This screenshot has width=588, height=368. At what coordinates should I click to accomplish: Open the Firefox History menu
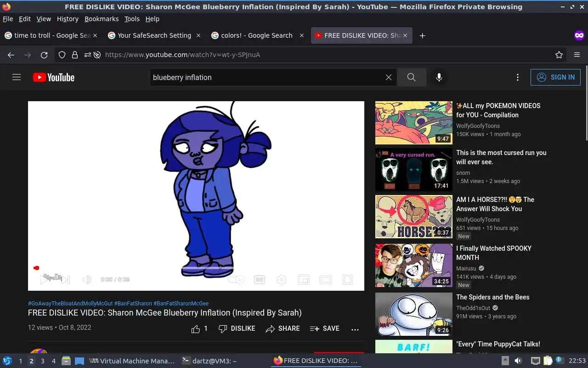(x=68, y=19)
